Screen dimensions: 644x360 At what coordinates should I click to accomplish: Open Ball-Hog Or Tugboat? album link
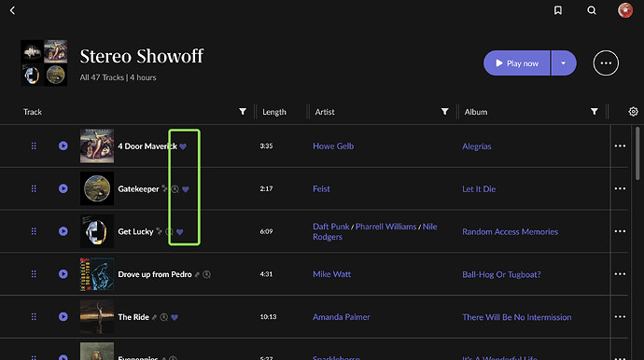501,274
